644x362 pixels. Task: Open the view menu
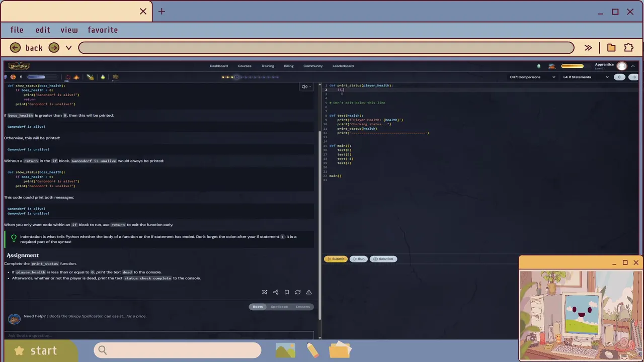click(x=69, y=30)
